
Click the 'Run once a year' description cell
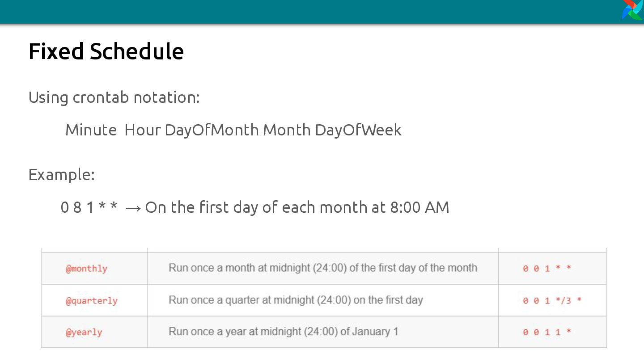click(x=323, y=332)
